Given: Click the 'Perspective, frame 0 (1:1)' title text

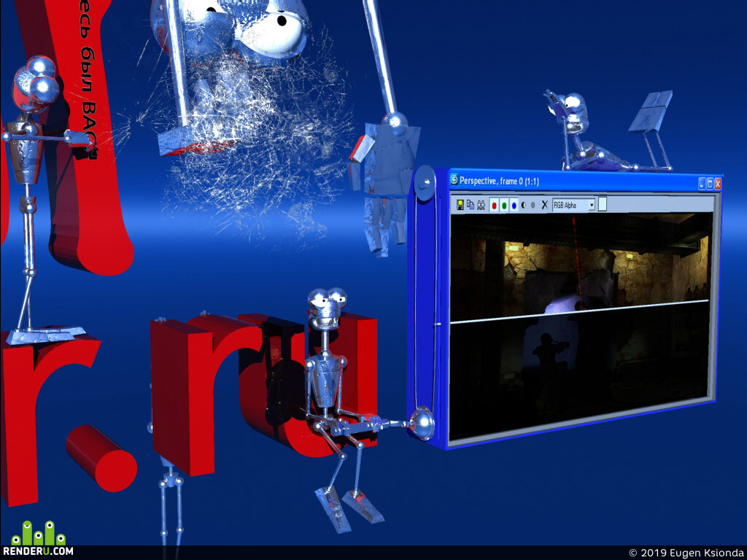Looking at the screenshot, I should 499,181.
